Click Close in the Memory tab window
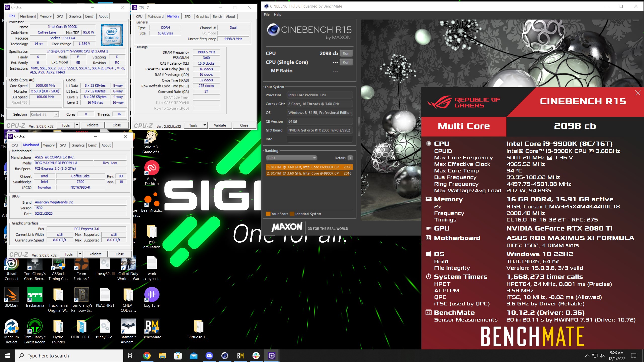 click(x=244, y=125)
